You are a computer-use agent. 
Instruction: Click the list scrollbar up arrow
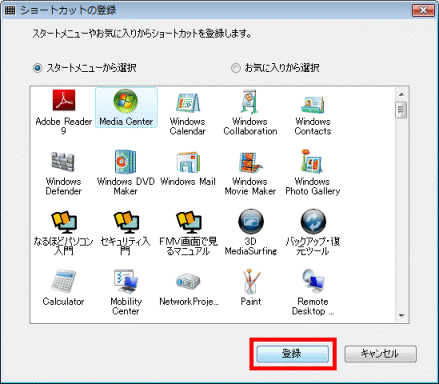click(401, 95)
